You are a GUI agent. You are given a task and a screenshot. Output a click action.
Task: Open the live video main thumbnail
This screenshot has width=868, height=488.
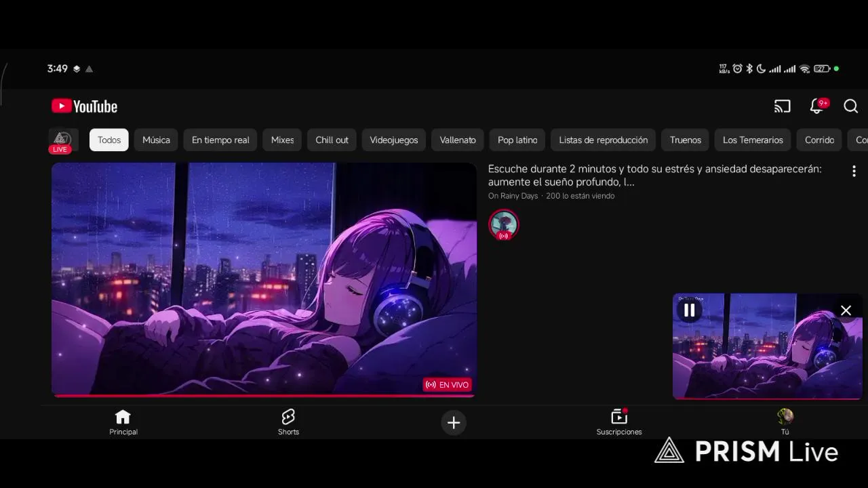(x=264, y=279)
